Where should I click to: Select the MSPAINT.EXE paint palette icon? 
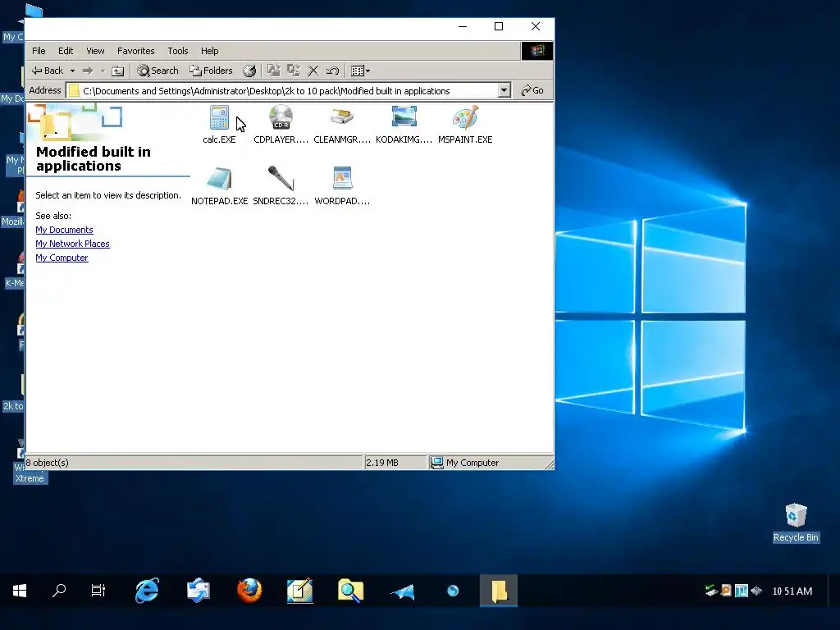[465, 117]
